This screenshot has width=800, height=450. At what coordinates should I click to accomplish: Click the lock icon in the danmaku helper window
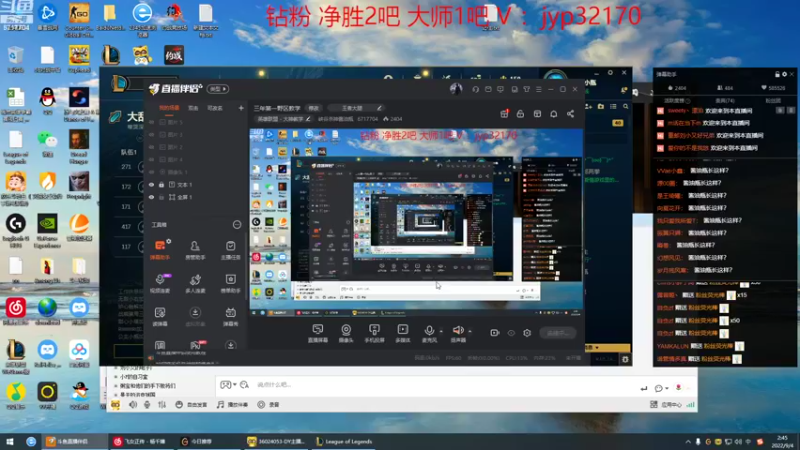[x=777, y=74]
